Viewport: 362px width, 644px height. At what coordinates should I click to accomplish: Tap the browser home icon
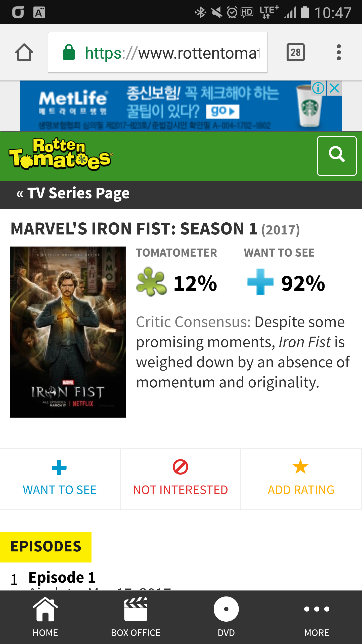click(x=24, y=53)
